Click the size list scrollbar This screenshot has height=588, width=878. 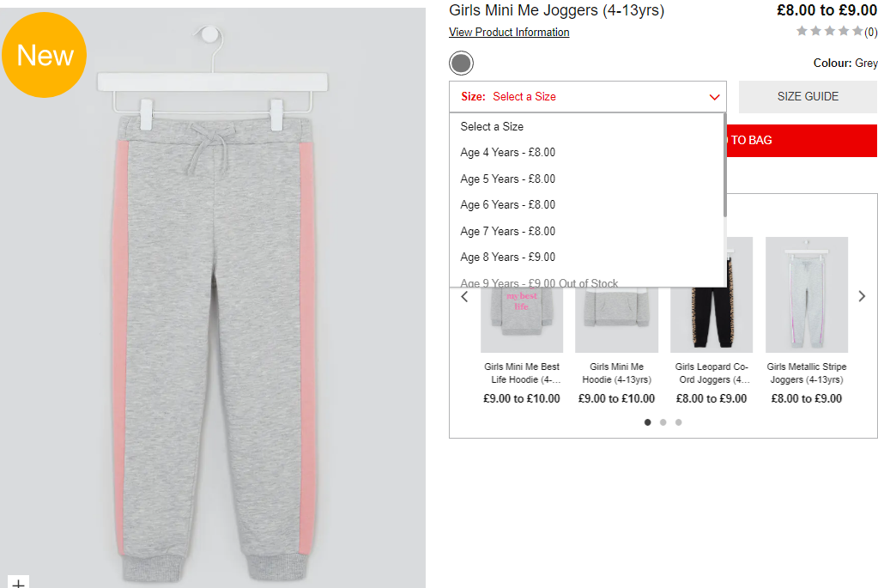724,165
